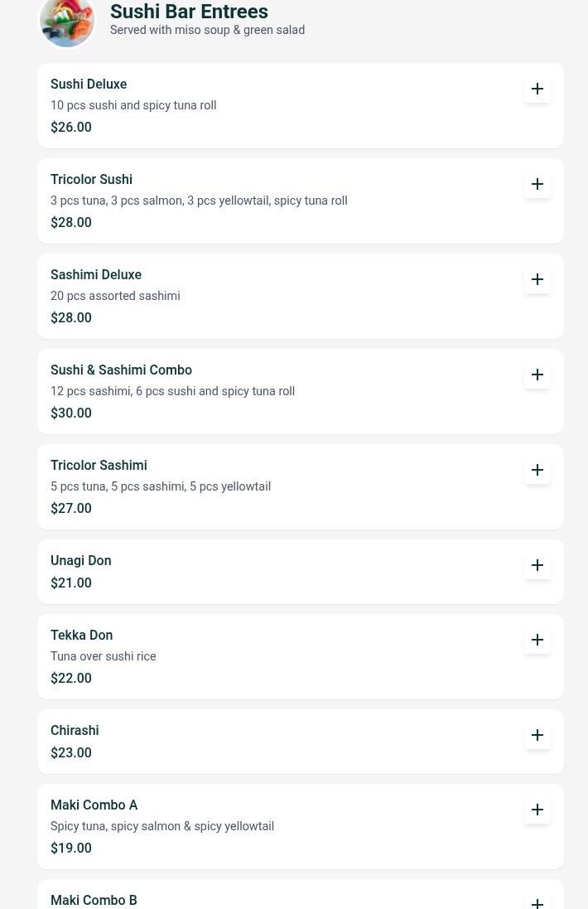This screenshot has height=909, width=588.
Task: Open Sushi & Sashimi Combo item name
Action: (121, 370)
